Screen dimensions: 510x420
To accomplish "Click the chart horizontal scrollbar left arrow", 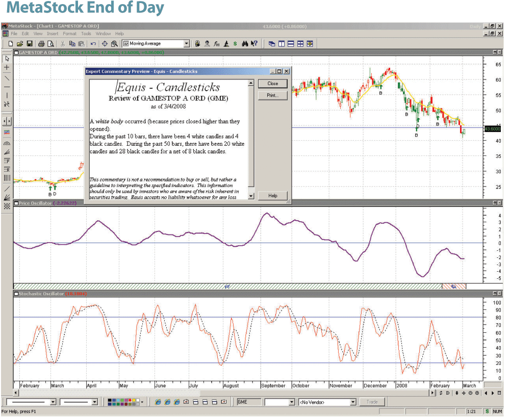I will point(16,392).
